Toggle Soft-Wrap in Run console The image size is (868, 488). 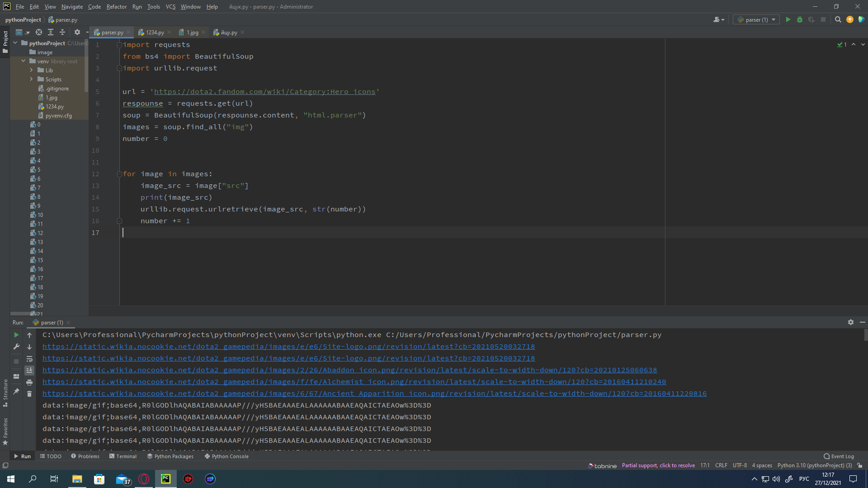pyautogui.click(x=29, y=359)
